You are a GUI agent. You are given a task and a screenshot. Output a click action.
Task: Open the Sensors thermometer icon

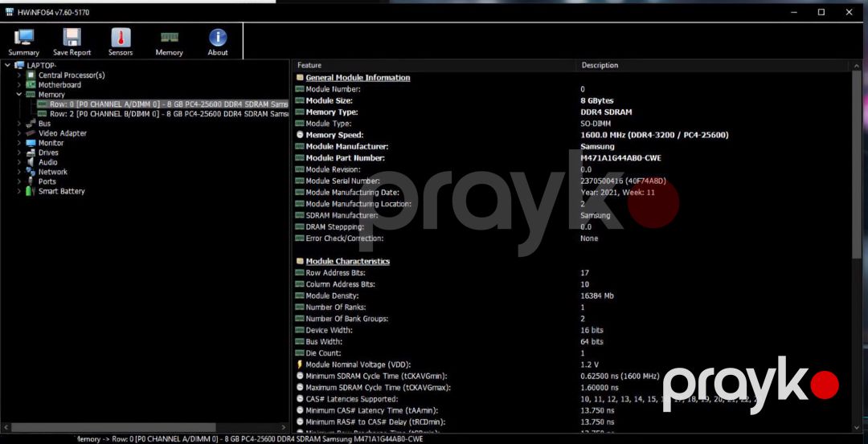coord(121,37)
